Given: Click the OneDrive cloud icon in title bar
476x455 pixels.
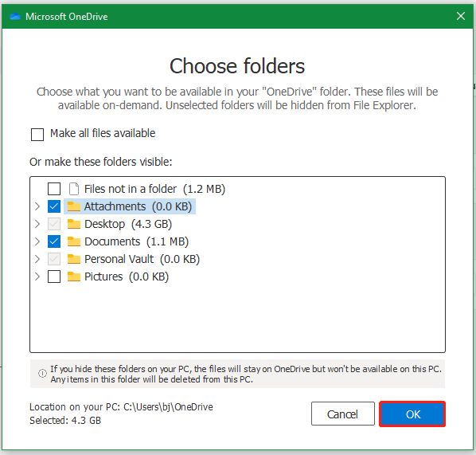Looking at the screenshot, I should point(15,17).
